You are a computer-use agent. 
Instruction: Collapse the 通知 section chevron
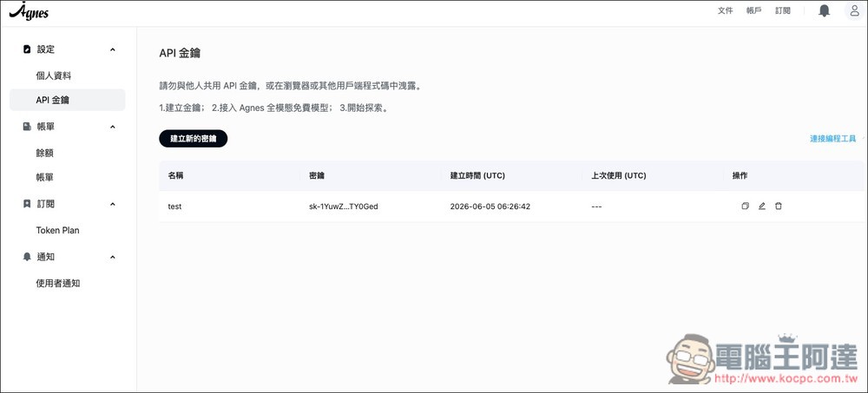pos(112,258)
